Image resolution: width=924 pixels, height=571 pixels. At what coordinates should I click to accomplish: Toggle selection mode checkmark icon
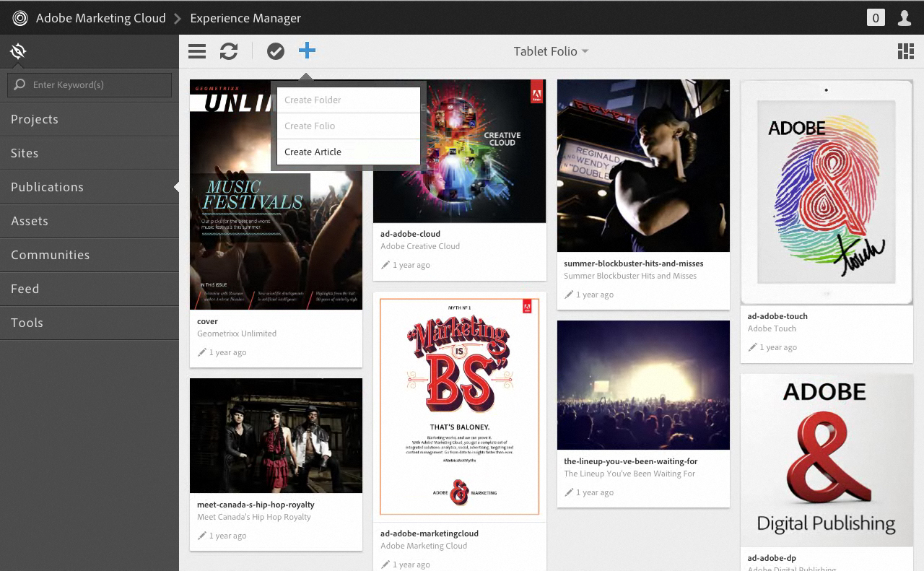[275, 51]
